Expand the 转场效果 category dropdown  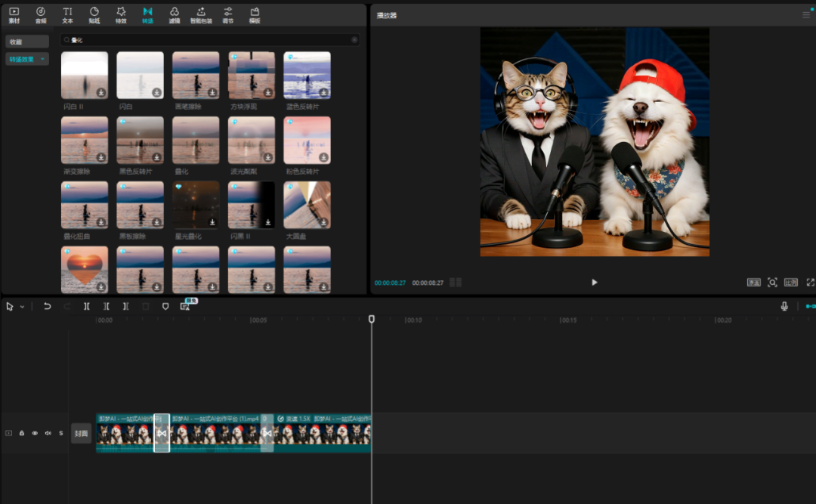[x=43, y=59]
